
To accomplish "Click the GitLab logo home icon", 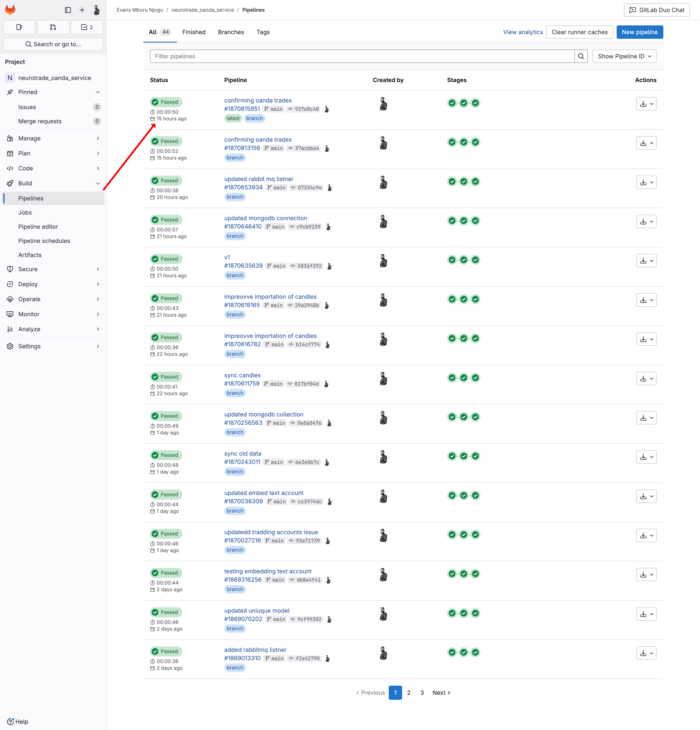I will coord(10,10).
